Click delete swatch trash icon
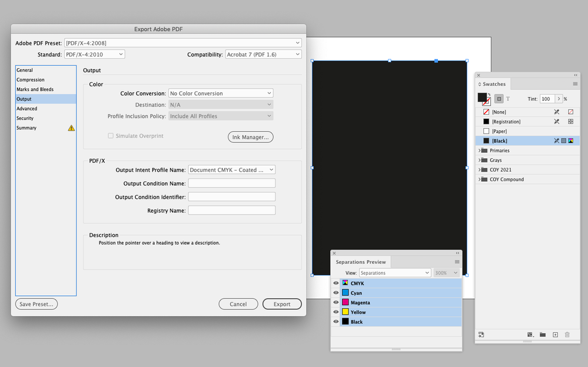588x367 pixels. 567,335
